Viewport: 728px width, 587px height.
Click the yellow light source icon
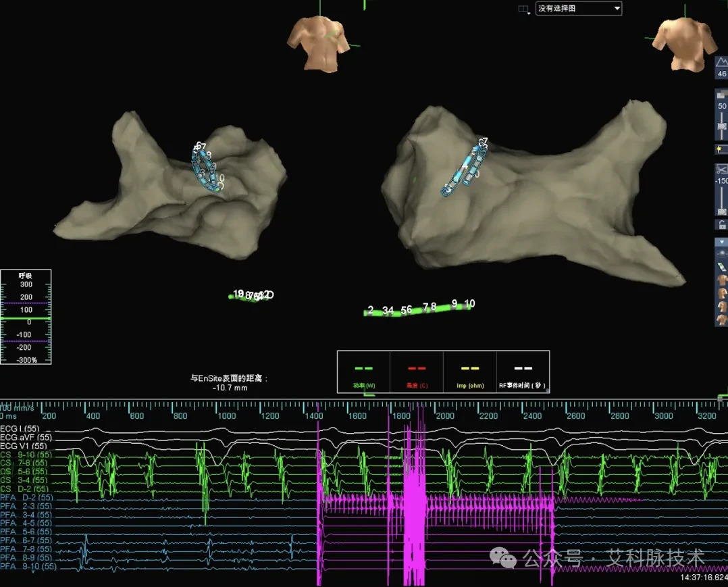[721, 149]
